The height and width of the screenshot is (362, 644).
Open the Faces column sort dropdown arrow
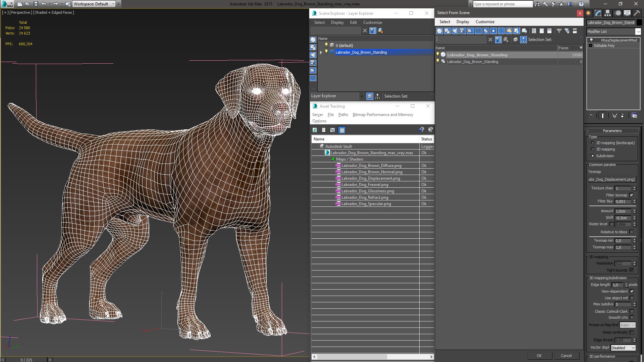[x=581, y=48]
